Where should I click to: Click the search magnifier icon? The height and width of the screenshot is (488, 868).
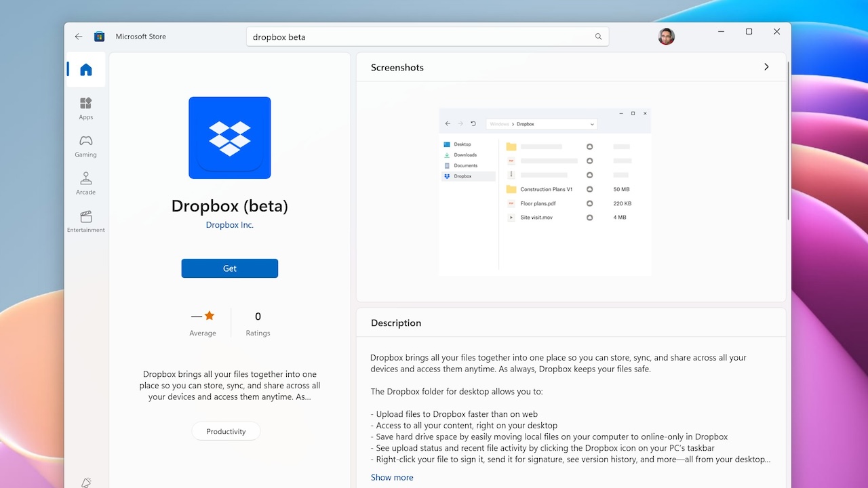point(597,37)
